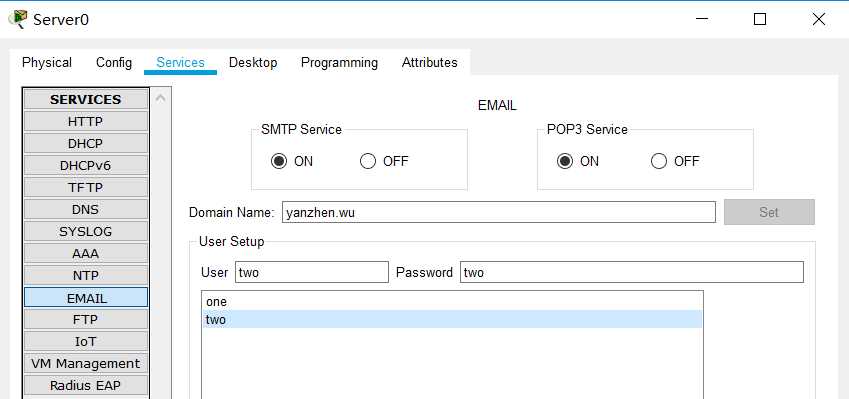The image size is (849, 399).
Task: Select user 'one' in the list
Action: pyautogui.click(x=452, y=302)
